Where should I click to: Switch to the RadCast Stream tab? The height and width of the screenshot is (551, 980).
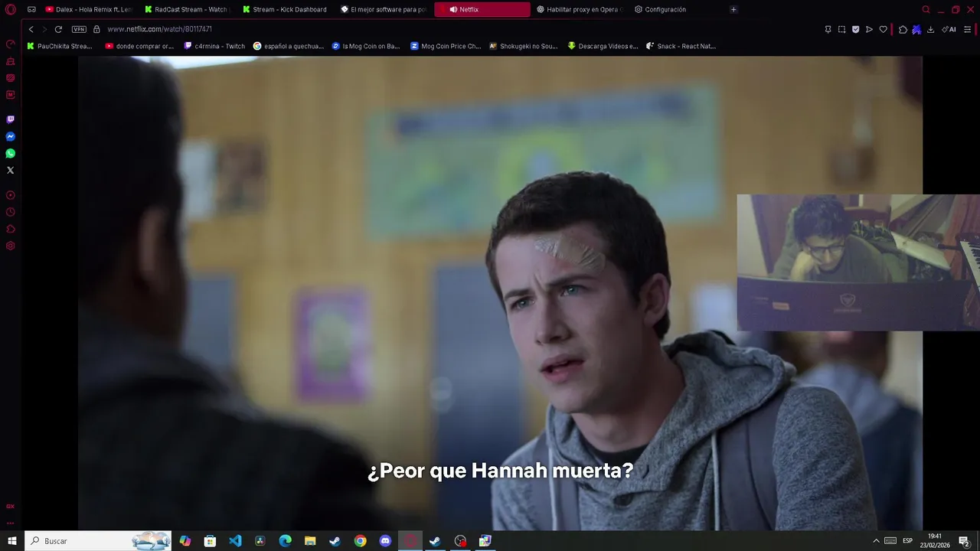tap(186, 10)
